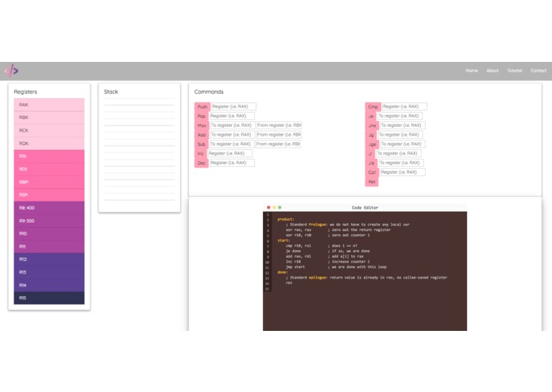The width and height of the screenshot is (552, 392).
Task: Select the R10 register row
Action: 49,233
